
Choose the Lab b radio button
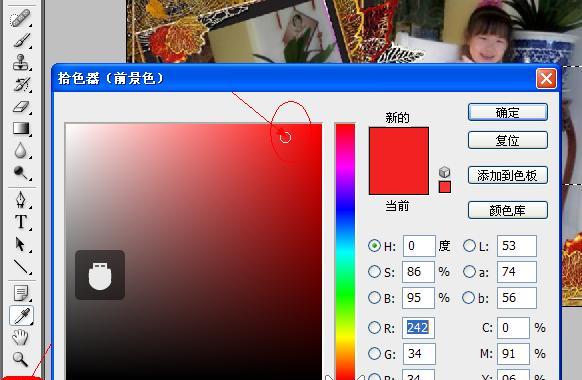pyautogui.click(x=468, y=297)
